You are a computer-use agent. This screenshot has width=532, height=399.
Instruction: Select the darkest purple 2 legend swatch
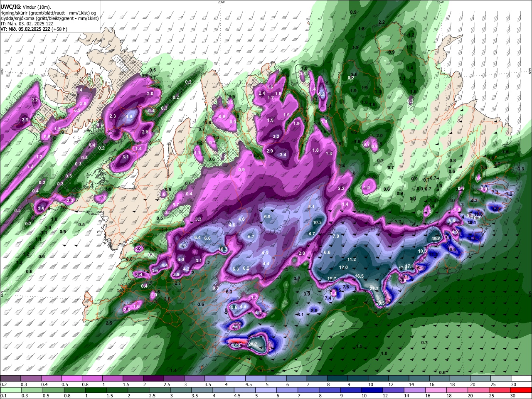(153, 378)
